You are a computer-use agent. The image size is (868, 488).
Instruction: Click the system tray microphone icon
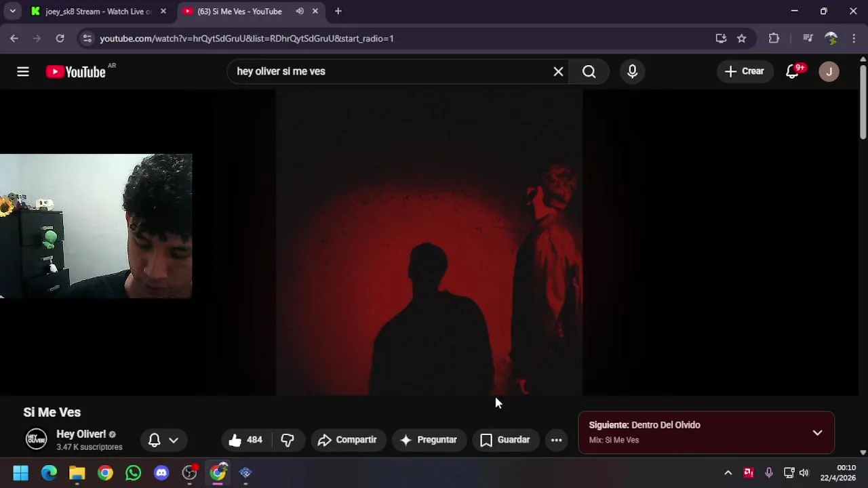[x=769, y=473]
